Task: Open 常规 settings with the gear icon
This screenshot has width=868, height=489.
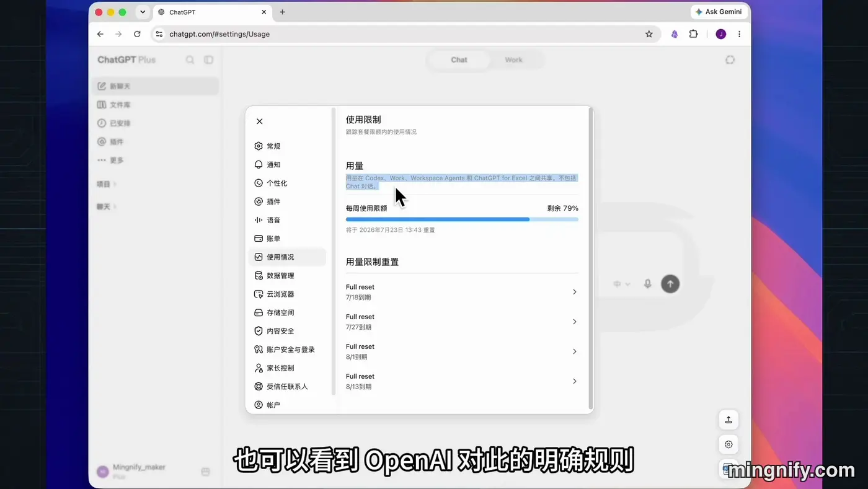Action: [287, 146]
